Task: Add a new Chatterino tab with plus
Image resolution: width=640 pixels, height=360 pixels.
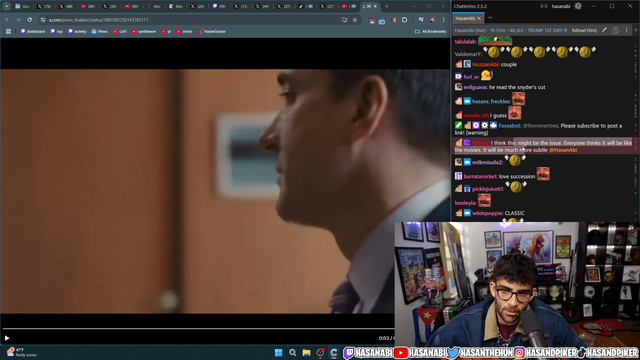Action: click(x=490, y=18)
